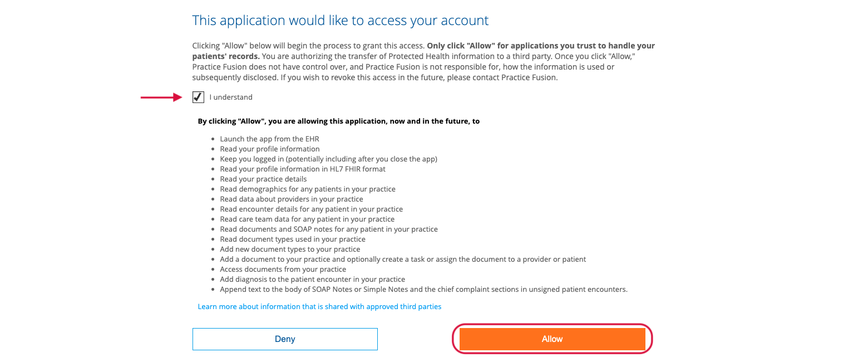Image resolution: width=868 pixels, height=362 pixels.
Task: Click "Access documents from your practice" item
Action: click(283, 269)
